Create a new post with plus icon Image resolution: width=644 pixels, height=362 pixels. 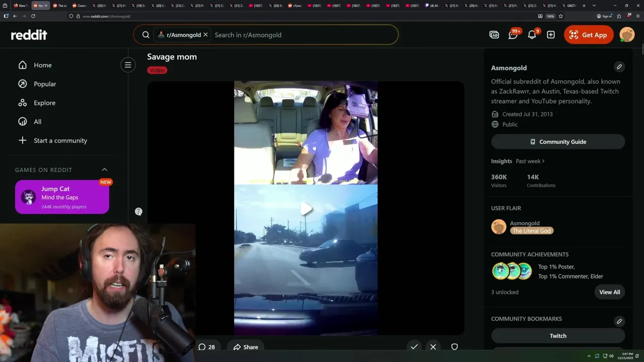551,35
